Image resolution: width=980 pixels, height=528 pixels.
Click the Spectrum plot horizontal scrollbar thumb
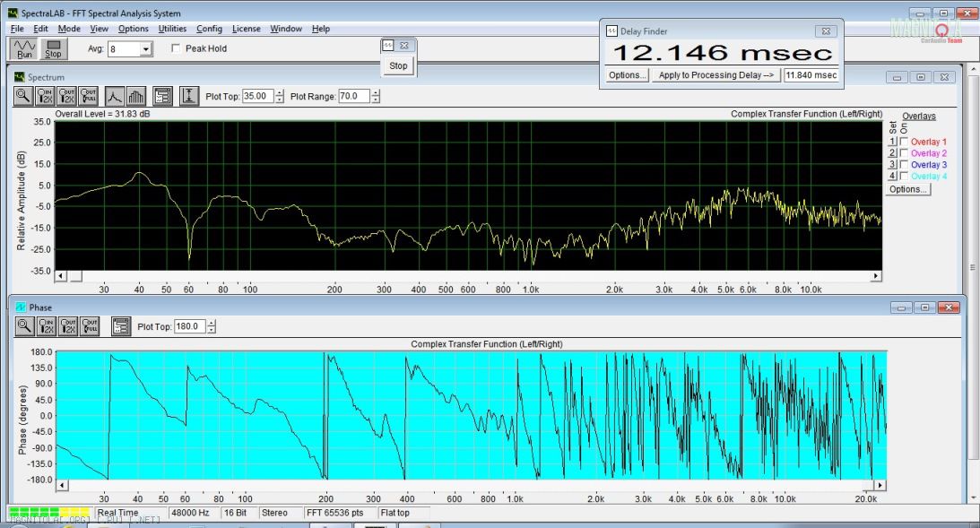click(x=75, y=275)
